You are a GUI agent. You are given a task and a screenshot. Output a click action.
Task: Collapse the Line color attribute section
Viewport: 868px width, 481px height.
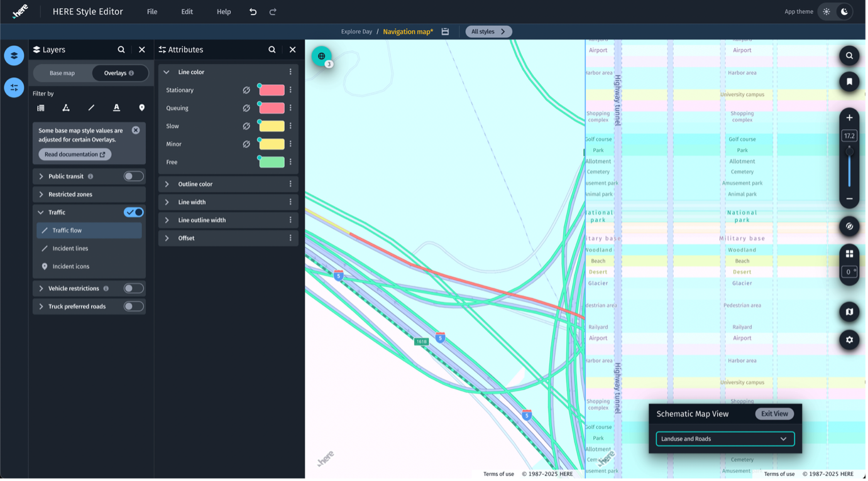coord(166,72)
